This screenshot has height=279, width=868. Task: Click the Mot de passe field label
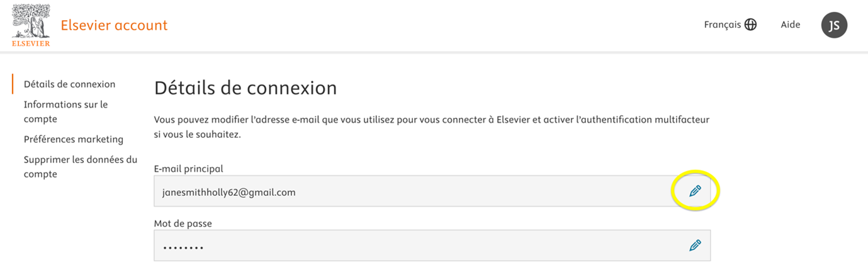point(182,224)
